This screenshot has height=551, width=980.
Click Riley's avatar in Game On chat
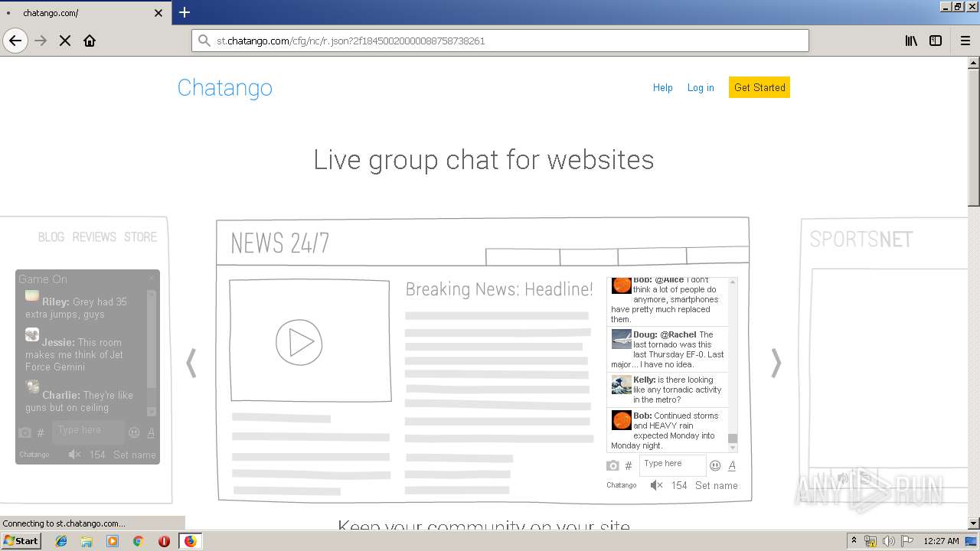coord(31,295)
